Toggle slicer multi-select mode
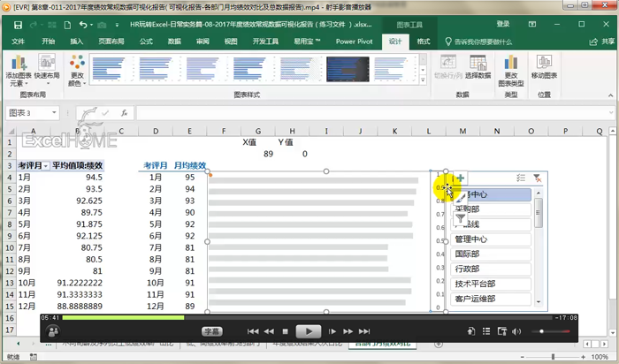The width and height of the screenshot is (619, 364). point(521,178)
